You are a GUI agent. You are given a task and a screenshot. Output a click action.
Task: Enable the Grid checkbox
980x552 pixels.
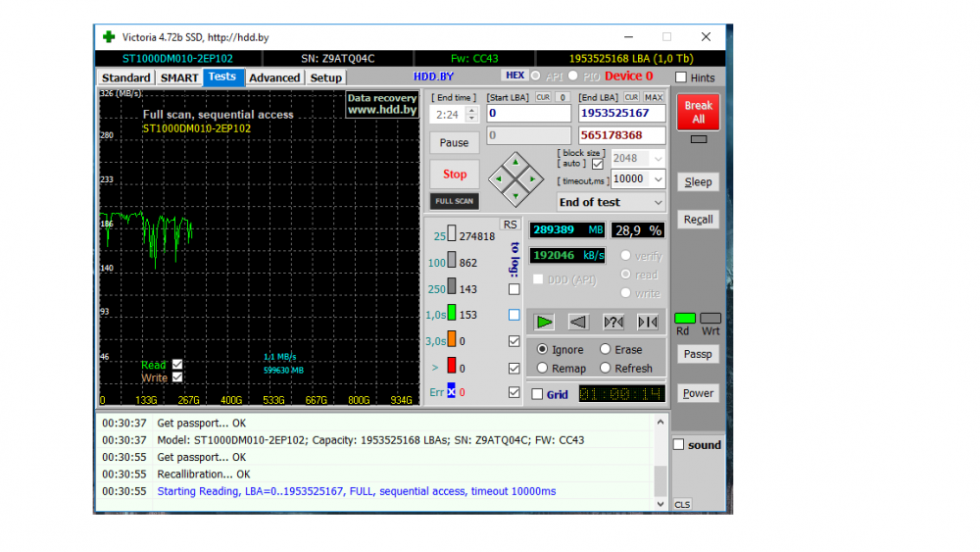coord(537,394)
